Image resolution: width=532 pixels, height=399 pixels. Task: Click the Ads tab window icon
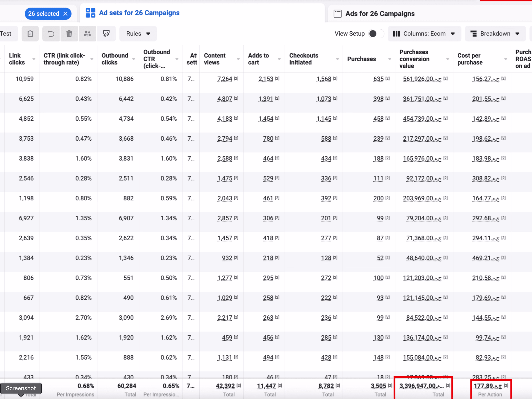337,14
